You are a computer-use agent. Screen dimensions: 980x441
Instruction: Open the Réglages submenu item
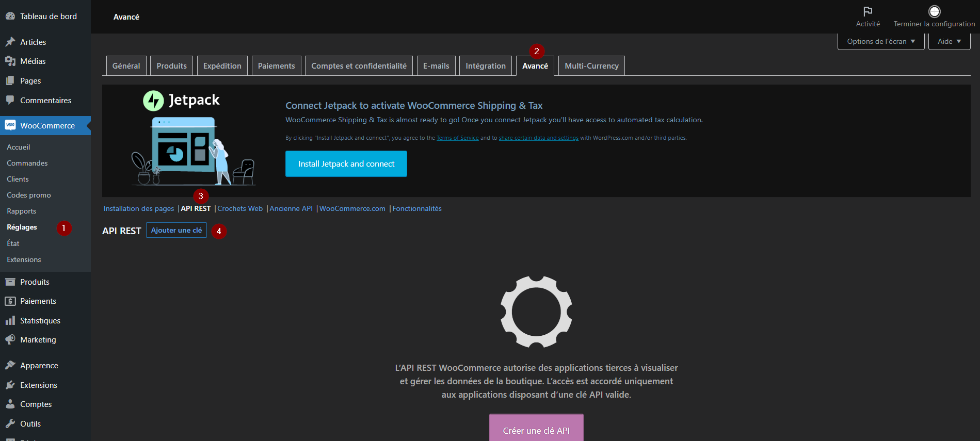22,227
